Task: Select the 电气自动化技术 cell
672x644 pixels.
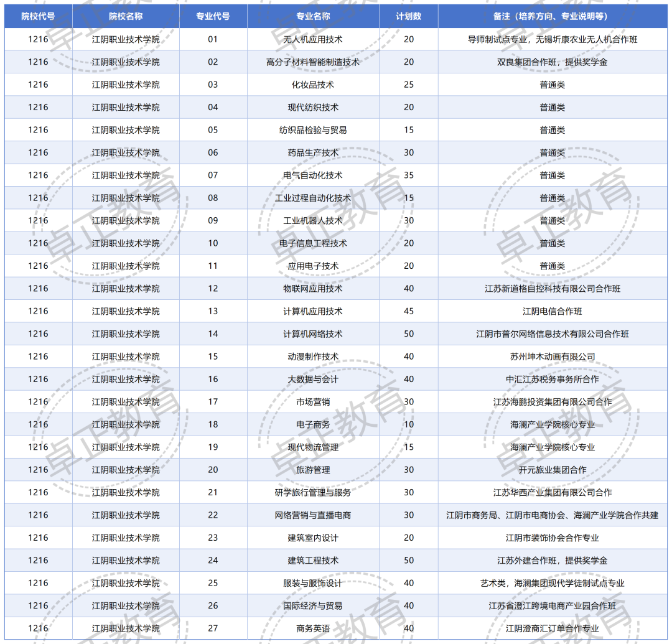Action: pyautogui.click(x=313, y=175)
